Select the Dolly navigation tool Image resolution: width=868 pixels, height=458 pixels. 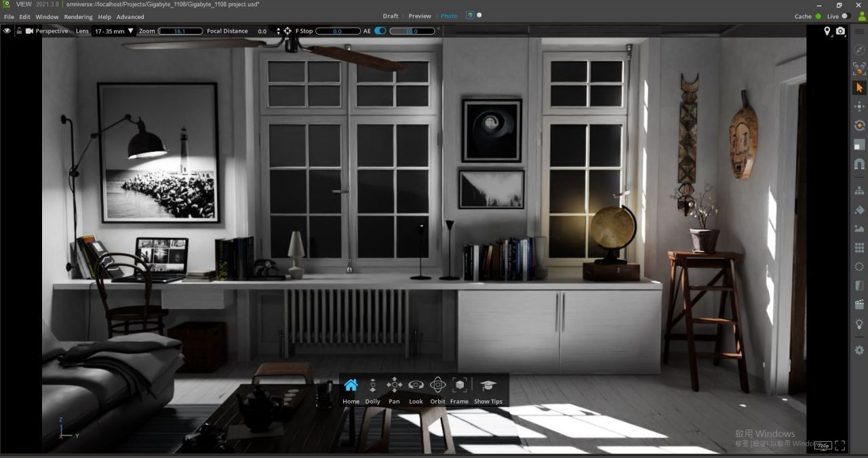pos(372,390)
